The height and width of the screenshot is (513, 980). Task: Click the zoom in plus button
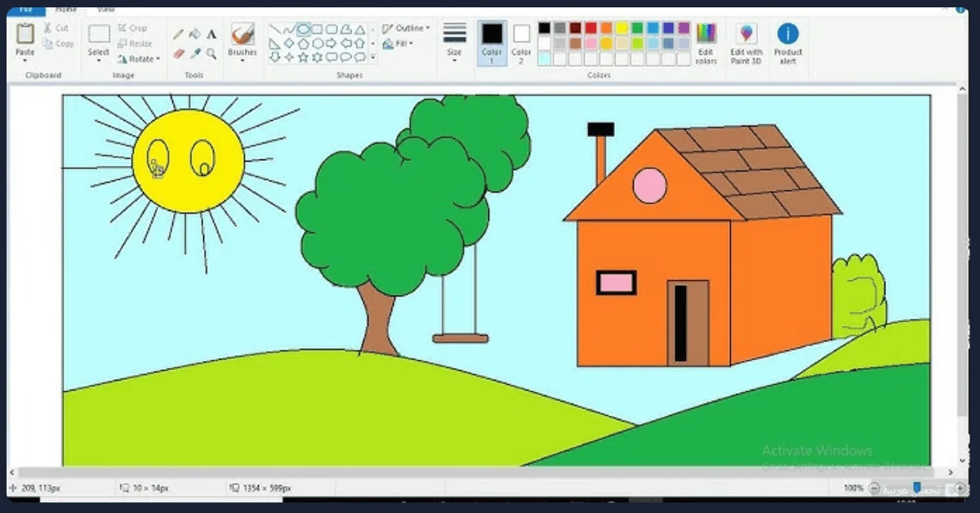(959, 488)
